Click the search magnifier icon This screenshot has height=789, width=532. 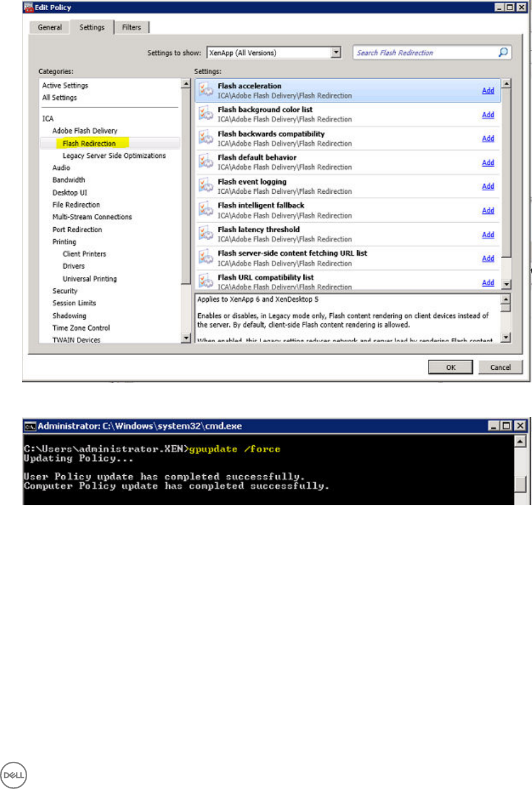click(503, 52)
